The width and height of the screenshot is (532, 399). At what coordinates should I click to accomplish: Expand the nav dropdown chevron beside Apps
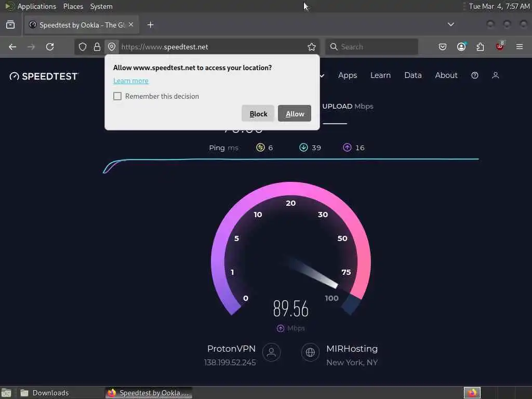click(322, 76)
